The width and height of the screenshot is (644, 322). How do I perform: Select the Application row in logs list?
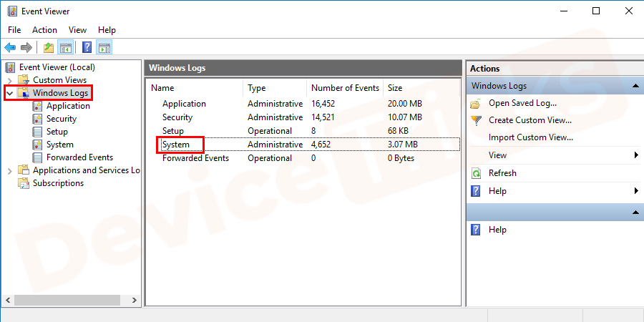pyautogui.click(x=303, y=104)
